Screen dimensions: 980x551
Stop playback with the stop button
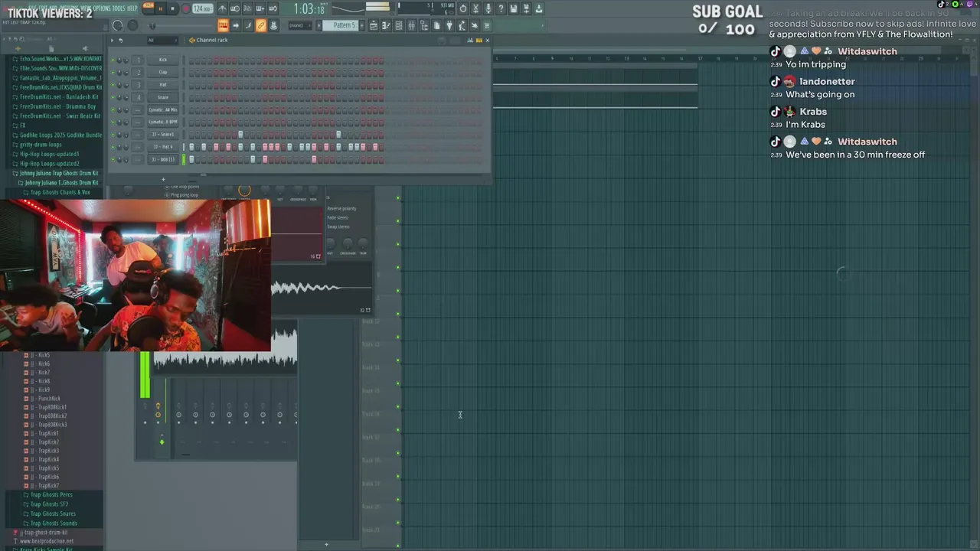point(172,8)
